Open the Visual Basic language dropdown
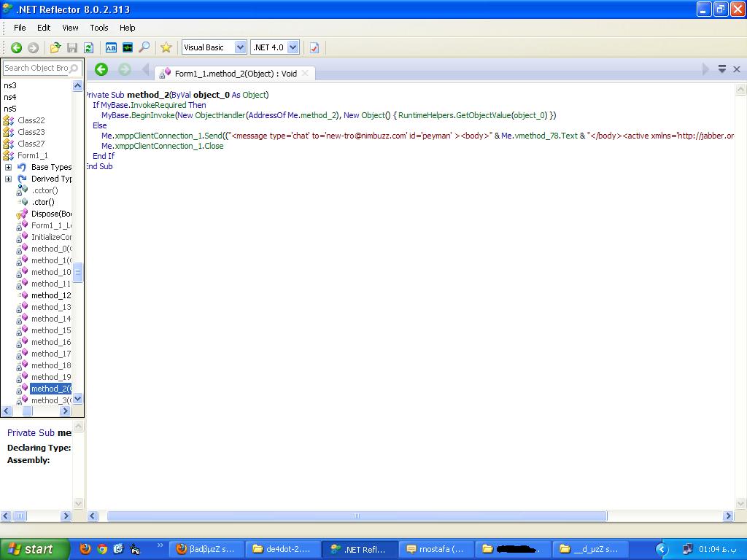The height and width of the screenshot is (560, 747). pos(241,47)
